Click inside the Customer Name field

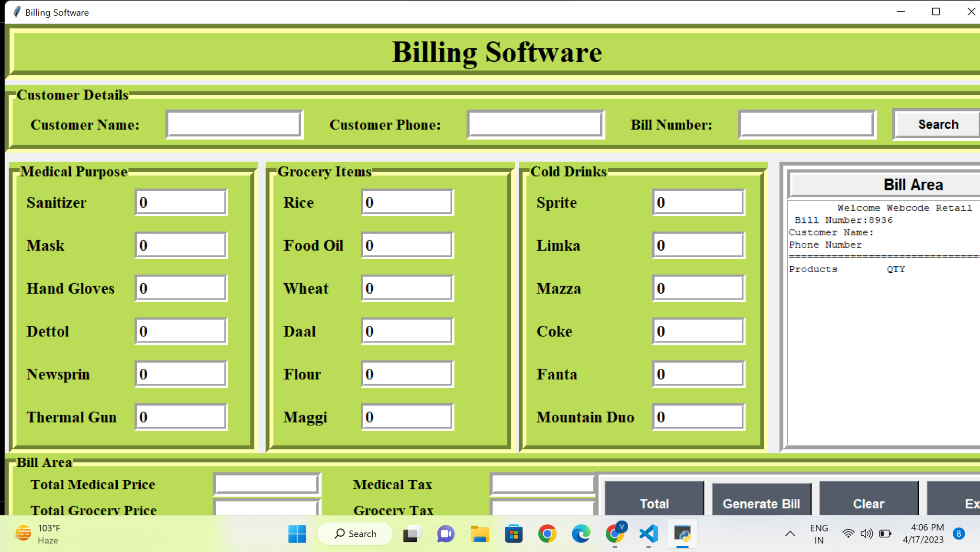tap(234, 124)
